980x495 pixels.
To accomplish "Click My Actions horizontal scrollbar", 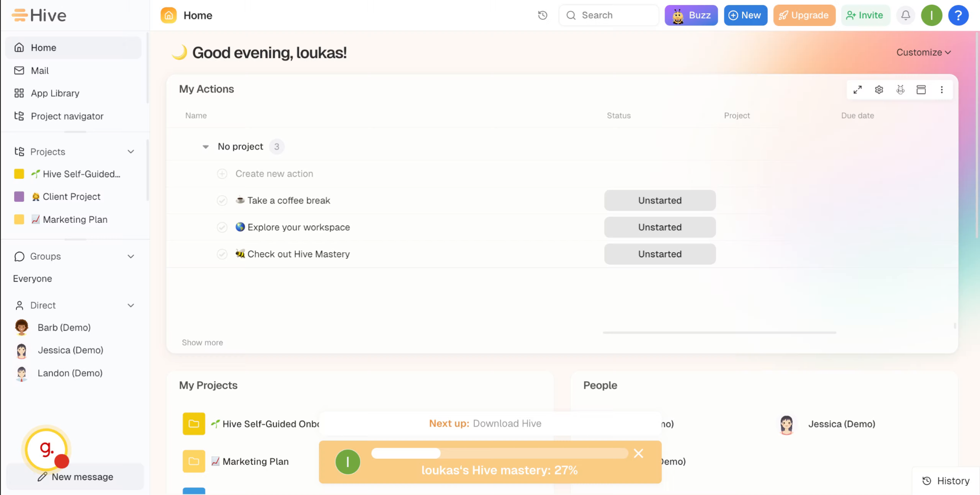I will 719,333.
